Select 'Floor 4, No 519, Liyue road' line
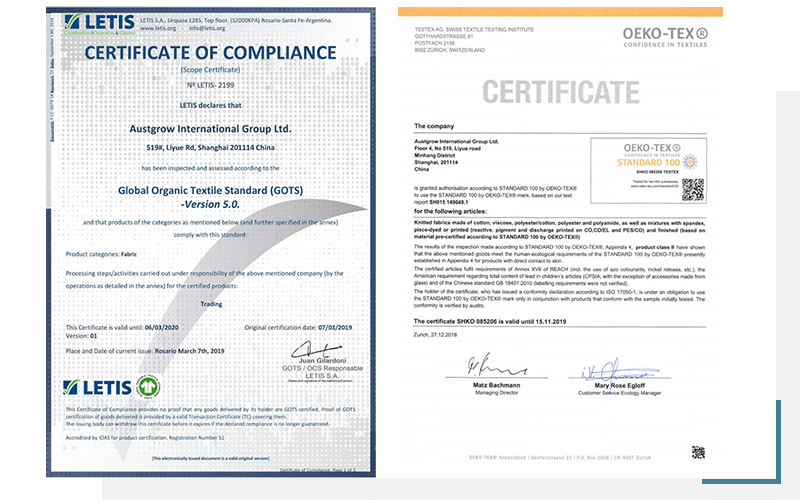800x500 pixels. [x=447, y=148]
